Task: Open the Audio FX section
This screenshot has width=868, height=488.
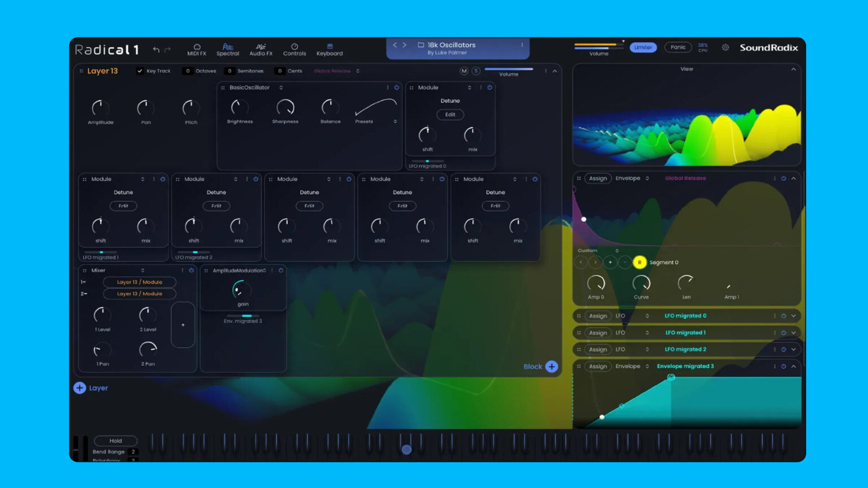Action: click(261, 49)
